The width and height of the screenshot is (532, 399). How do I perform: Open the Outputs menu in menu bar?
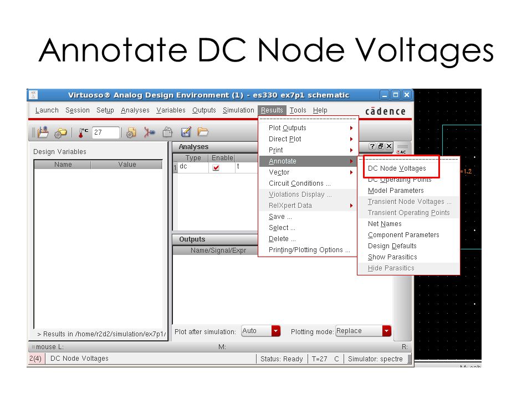pyautogui.click(x=204, y=110)
